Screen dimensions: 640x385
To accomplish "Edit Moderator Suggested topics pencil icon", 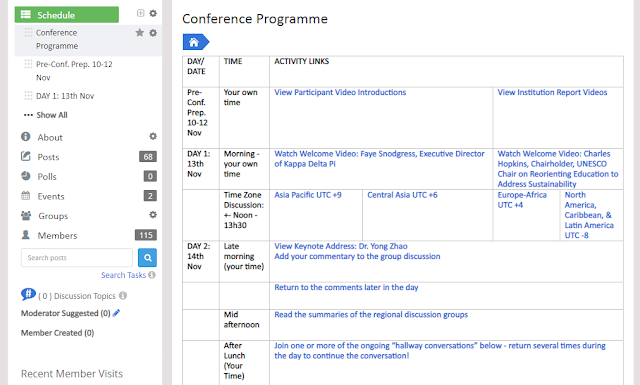I will tap(116, 313).
